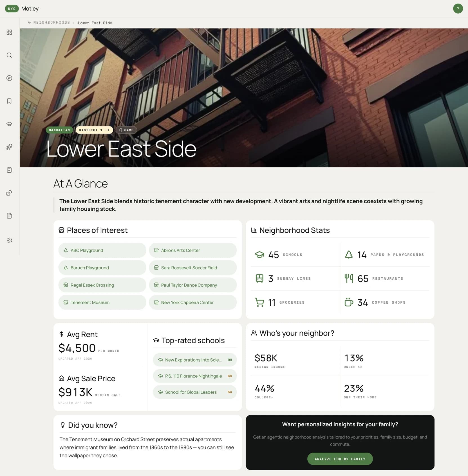Save the Lower East Side neighborhood
The image size is (468, 476).
coord(126,130)
